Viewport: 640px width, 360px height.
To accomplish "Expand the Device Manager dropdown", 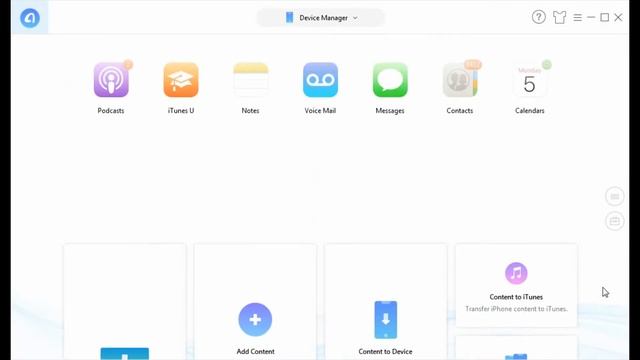I will coord(321,18).
